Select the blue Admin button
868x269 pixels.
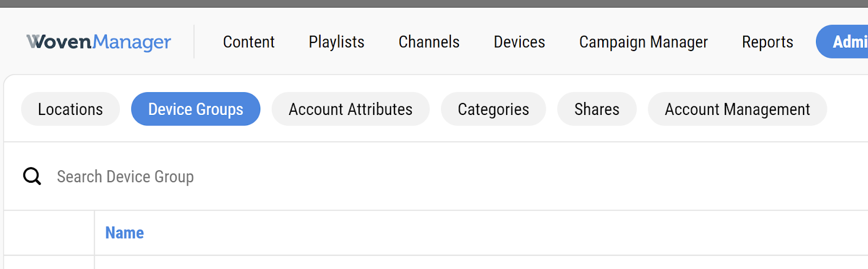coord(842,42)
